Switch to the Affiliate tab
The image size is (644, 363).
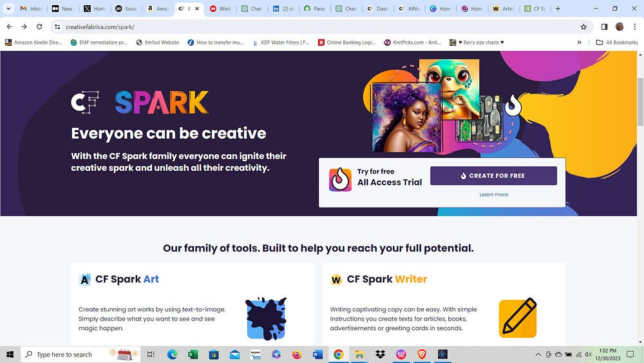point(410,8)
